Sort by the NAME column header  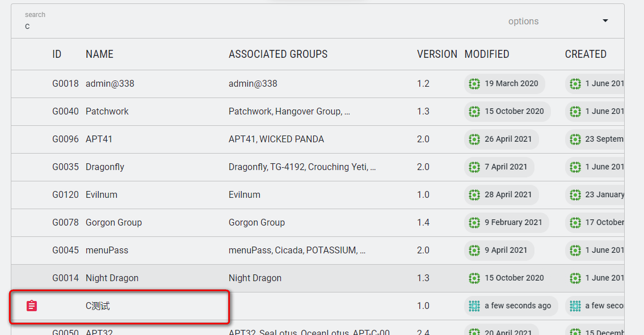point(99,54)
